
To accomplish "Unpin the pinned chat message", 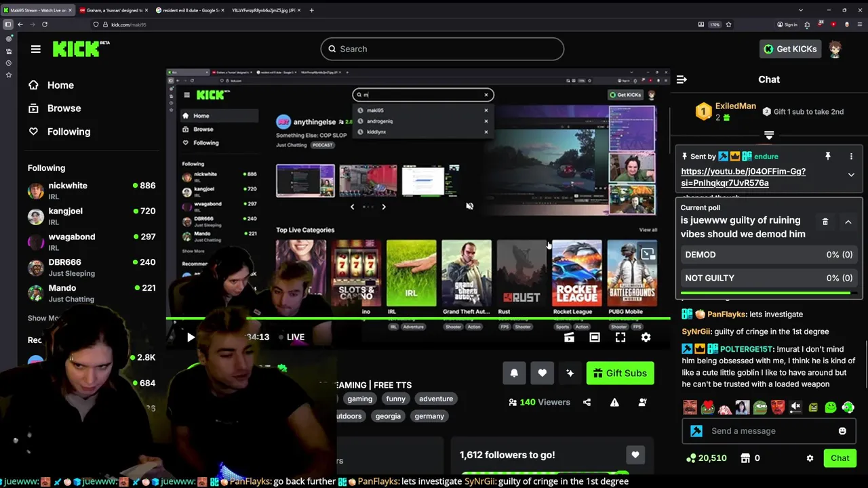I will 827,157.
